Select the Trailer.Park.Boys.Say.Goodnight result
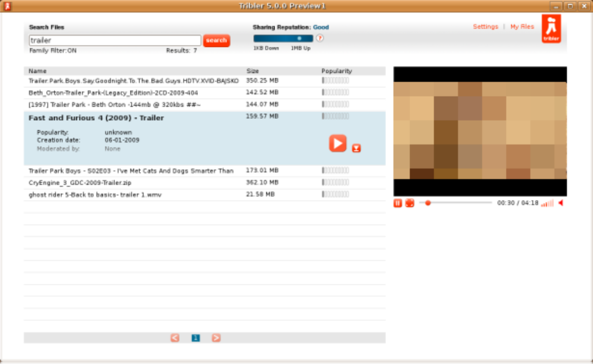 [204, 81]
